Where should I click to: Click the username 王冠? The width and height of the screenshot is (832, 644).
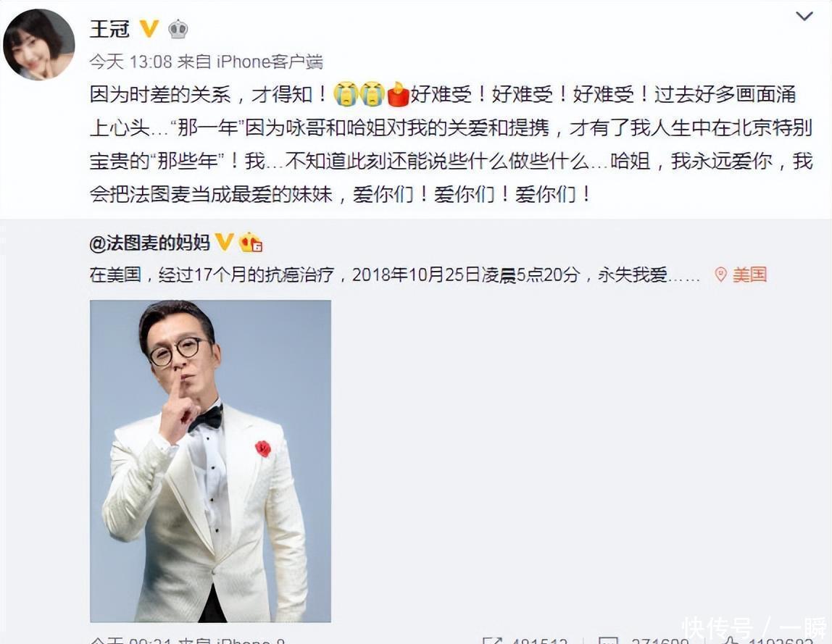[110, 29]
